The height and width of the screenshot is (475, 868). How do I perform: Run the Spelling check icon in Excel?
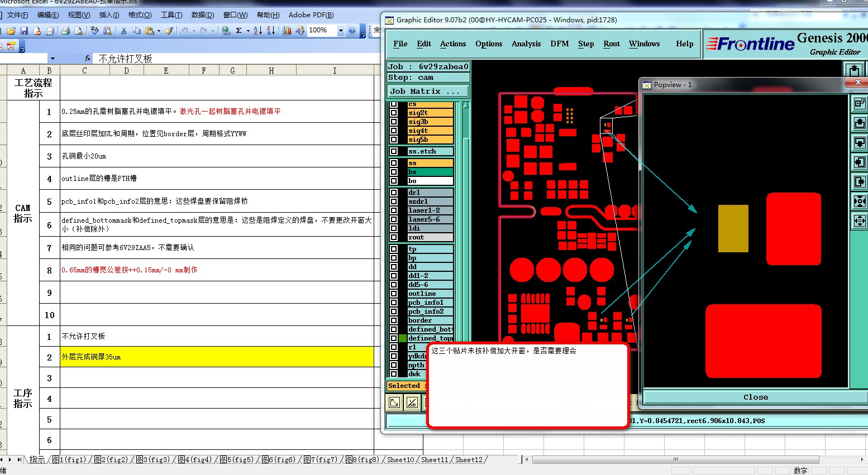tap(94, 31)
